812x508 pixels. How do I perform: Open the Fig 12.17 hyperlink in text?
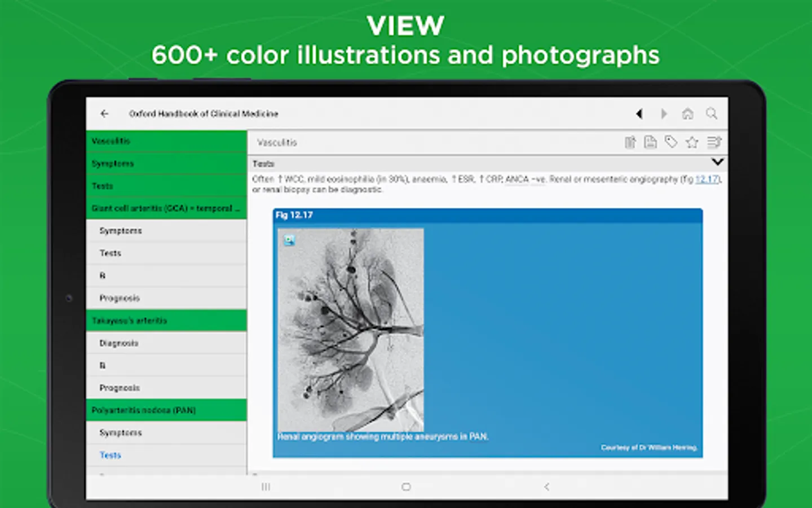[x=707, y=179]
